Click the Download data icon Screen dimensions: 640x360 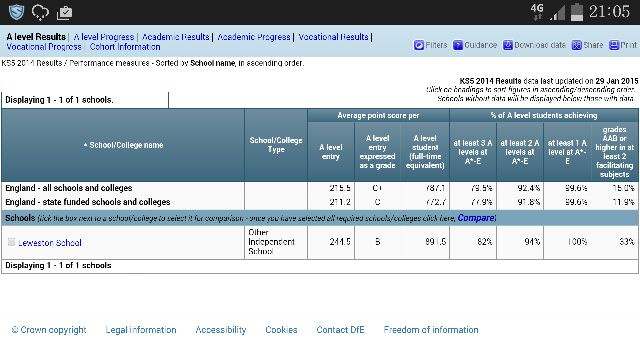coord(507,45)
